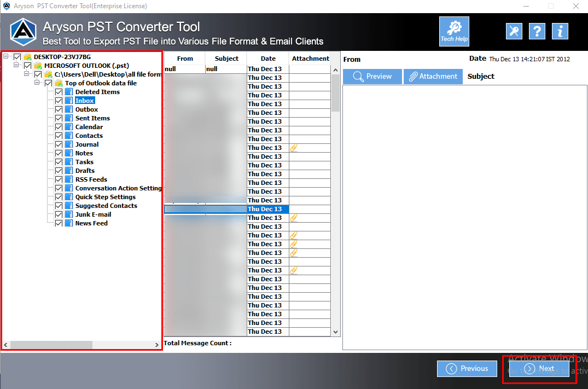588x389 pixels.
Task: Switch to the Preview tab
Action: [372, 77]
